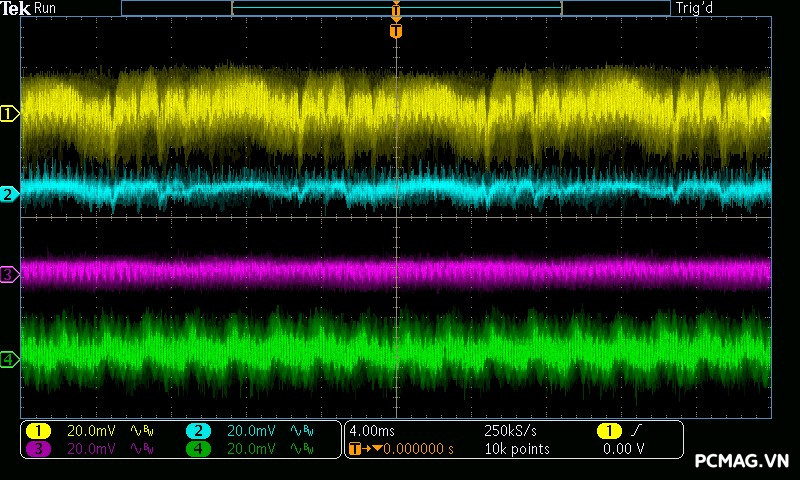Click channel 4 green ground marker
Viewport: 800px width, 480px height.
(9, 359)
